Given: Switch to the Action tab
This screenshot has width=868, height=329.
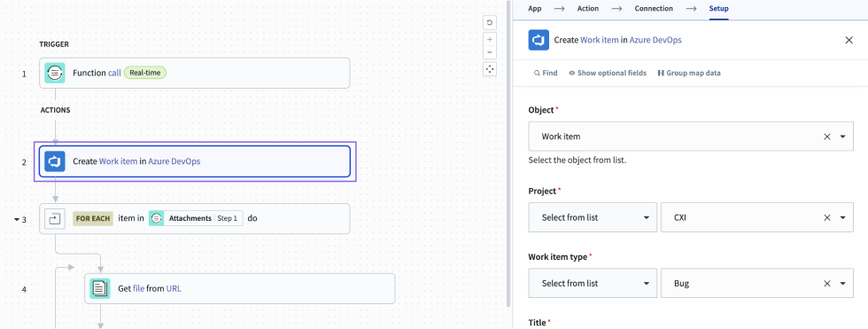Looking at the screenshot, I should click(588, 8).
